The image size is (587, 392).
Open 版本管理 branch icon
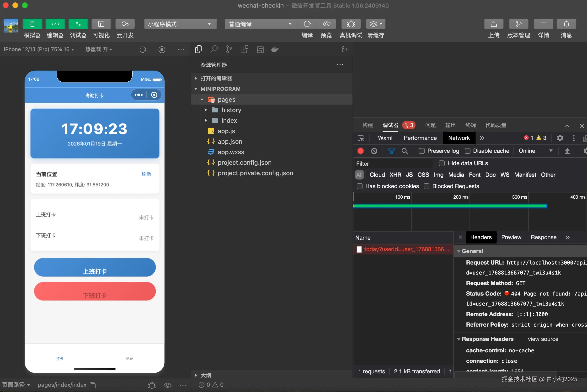click(x=518, y=24)
